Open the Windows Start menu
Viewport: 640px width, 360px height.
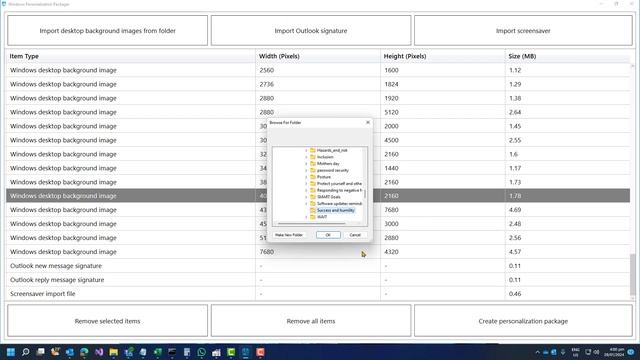(x=11, y=352)
